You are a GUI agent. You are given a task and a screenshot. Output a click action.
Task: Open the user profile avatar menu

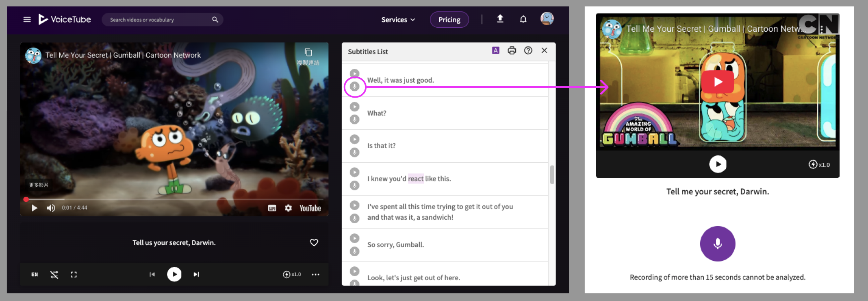click(547, 19)
